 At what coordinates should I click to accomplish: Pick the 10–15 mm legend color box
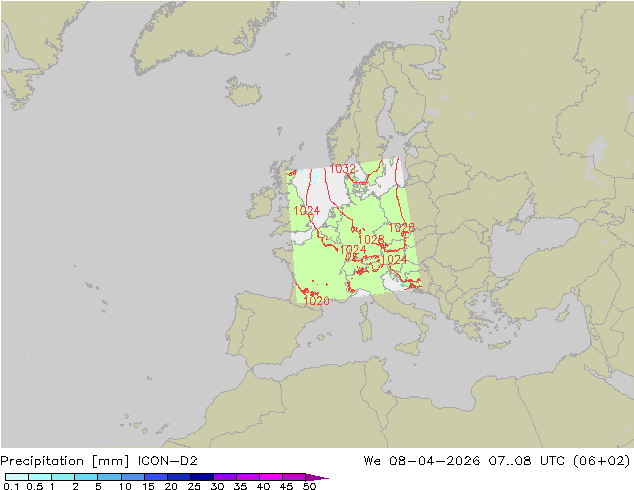[133, 477]
